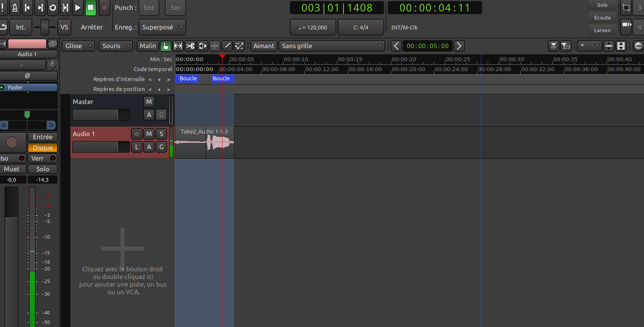Click the Audition speaker tool

(203, 46)
